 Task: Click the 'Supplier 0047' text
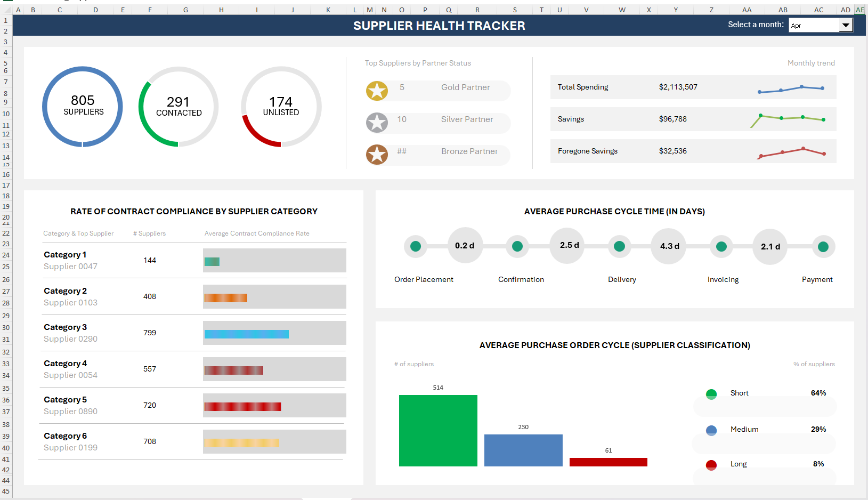click(70, 267)
